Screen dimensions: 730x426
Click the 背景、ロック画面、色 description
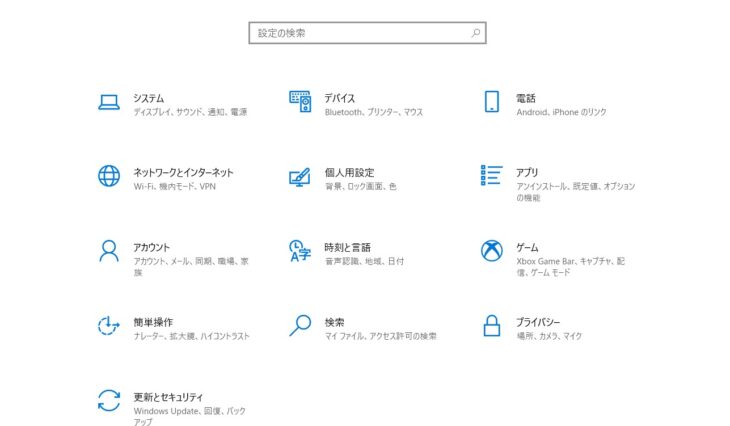point(360,187)
